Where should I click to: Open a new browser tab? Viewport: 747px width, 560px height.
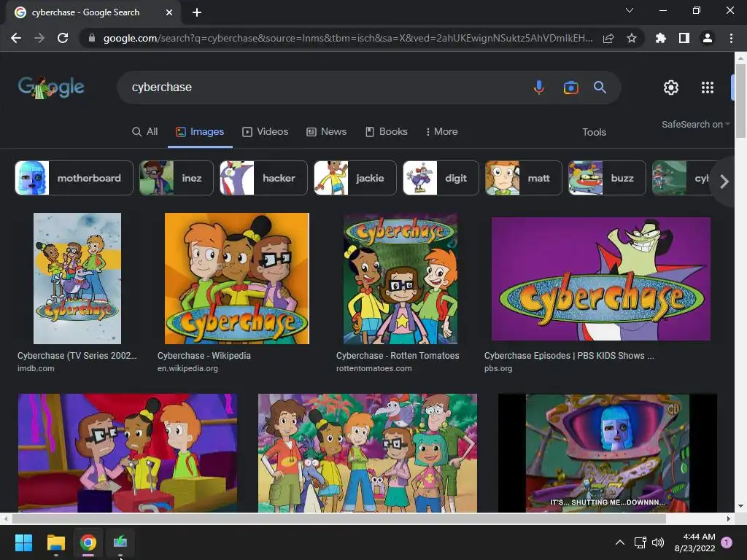[197, 12]
